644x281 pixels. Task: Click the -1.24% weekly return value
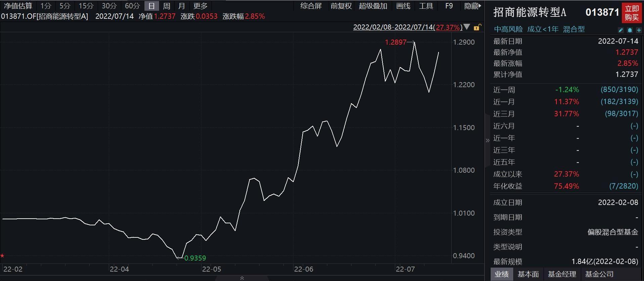pos(567,90)
